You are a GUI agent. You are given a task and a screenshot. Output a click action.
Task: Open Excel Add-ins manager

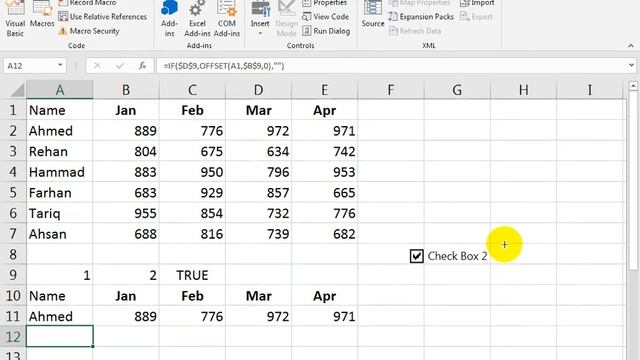pyautogui.click(x=197, y=19)
